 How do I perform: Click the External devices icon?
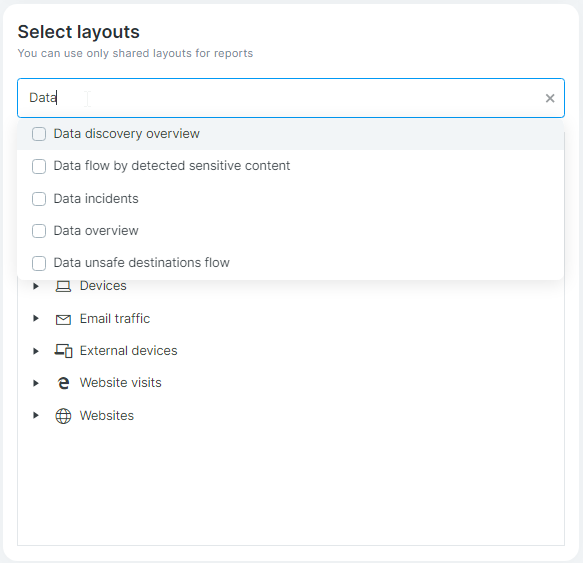click(x=63, y=351)
